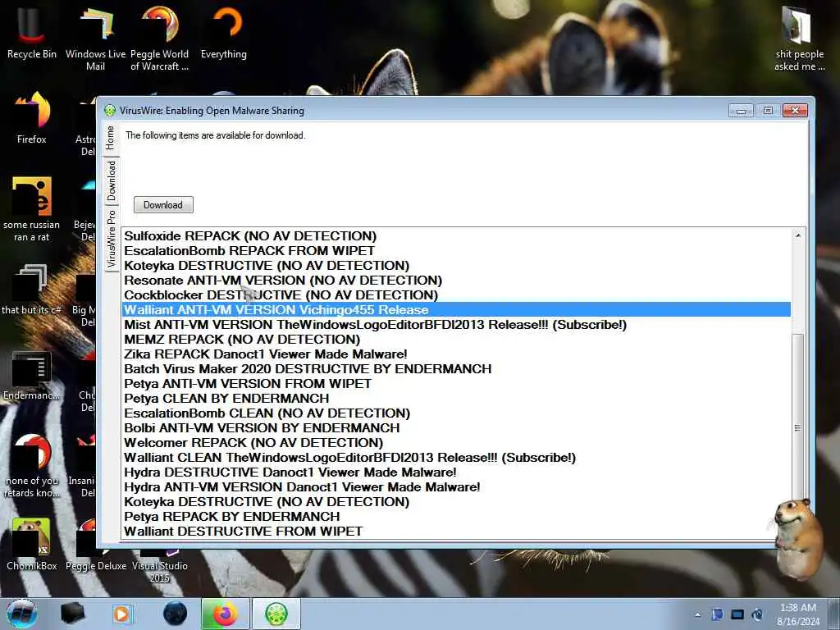Open the media player taskbar icon
The width and height of the screenshot is (840, 630).
121,614
